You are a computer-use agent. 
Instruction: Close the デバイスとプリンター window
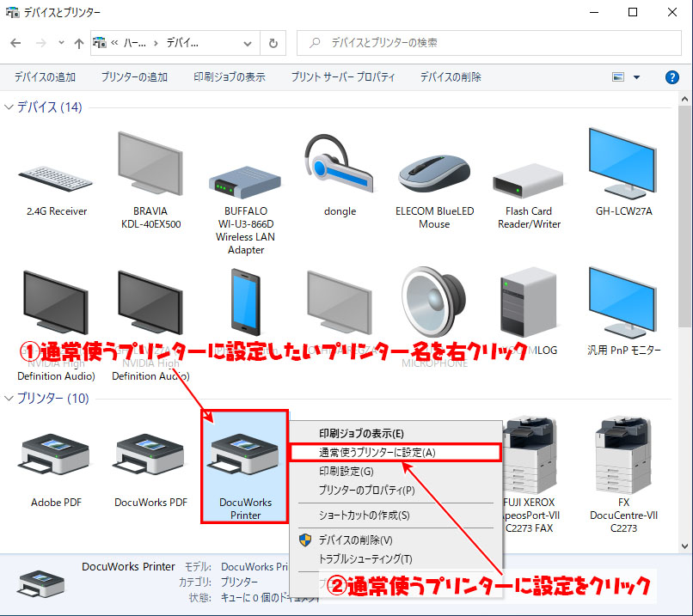coord(672,12)
